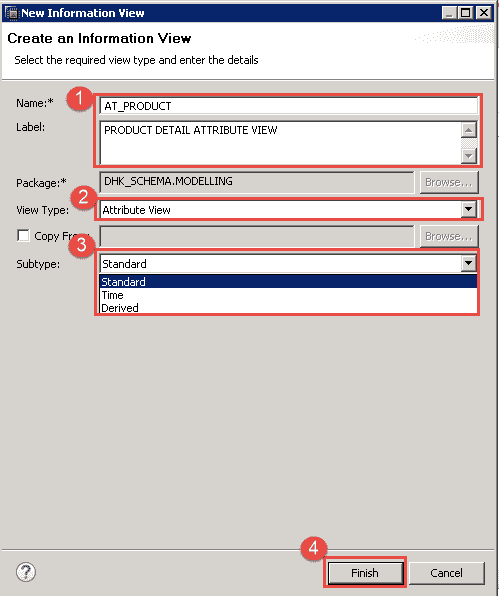Click the Finish button
This screenshot has height=596, width=499.
[x=365, y=573]
